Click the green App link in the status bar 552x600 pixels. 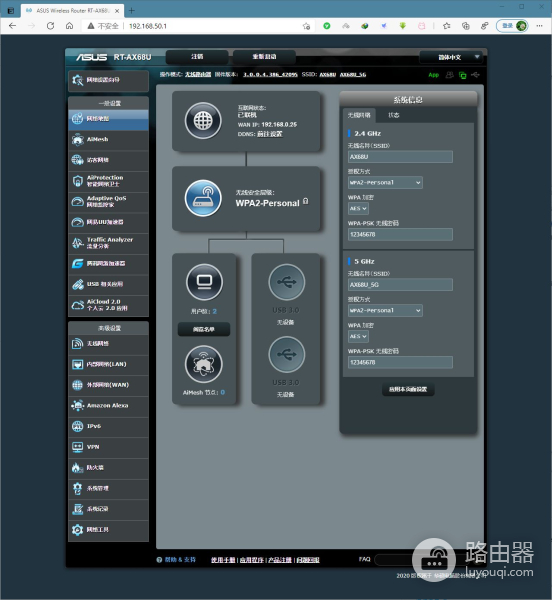pos(433,75)
